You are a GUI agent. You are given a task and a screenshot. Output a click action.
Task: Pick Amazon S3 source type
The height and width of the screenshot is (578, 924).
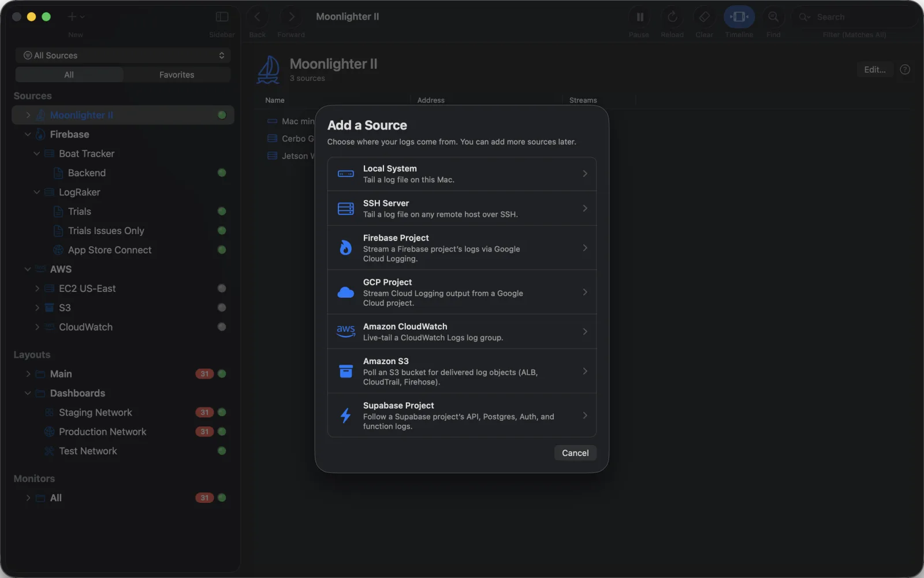pyautogui.click(x=461, y=371)
